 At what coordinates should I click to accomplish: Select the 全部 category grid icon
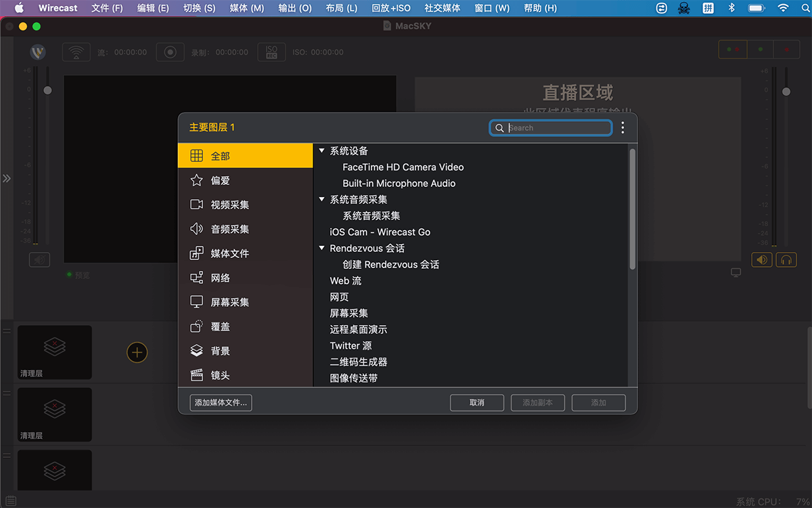pos(196,156)
